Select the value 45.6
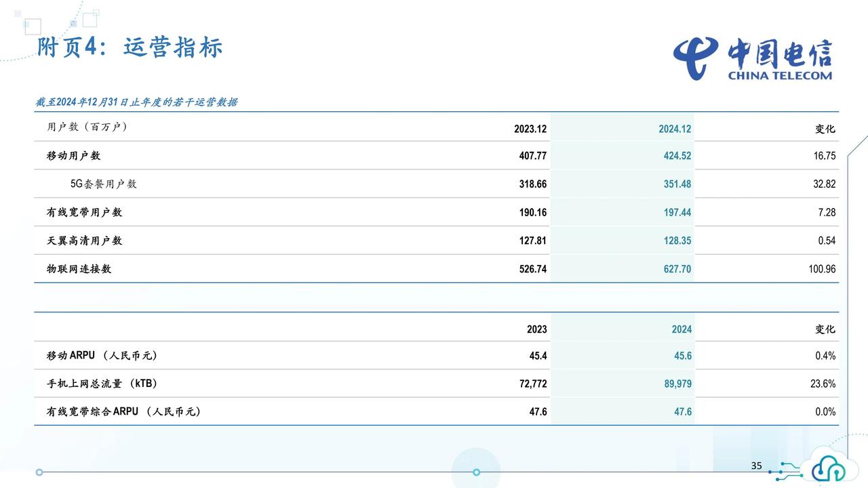This screenshot has width=868, height=488. [x=683, y=356]
